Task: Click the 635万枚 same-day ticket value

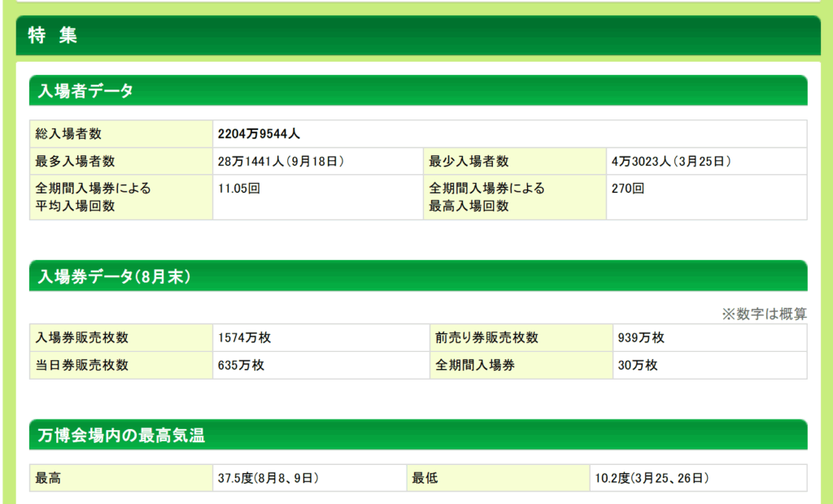Action: click(x=241, y=366)
